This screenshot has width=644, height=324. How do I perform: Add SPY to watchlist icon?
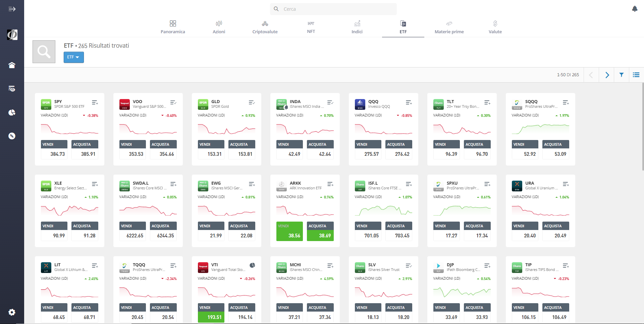95,102
